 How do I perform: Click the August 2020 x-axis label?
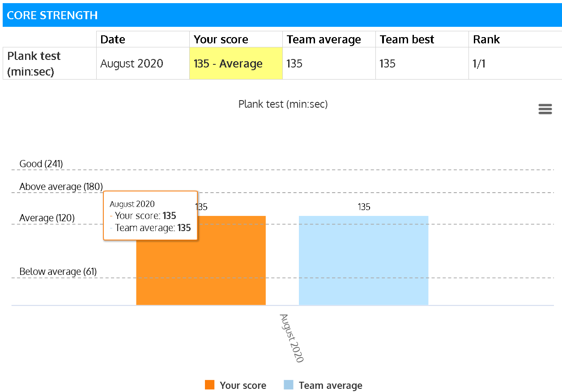290,338
